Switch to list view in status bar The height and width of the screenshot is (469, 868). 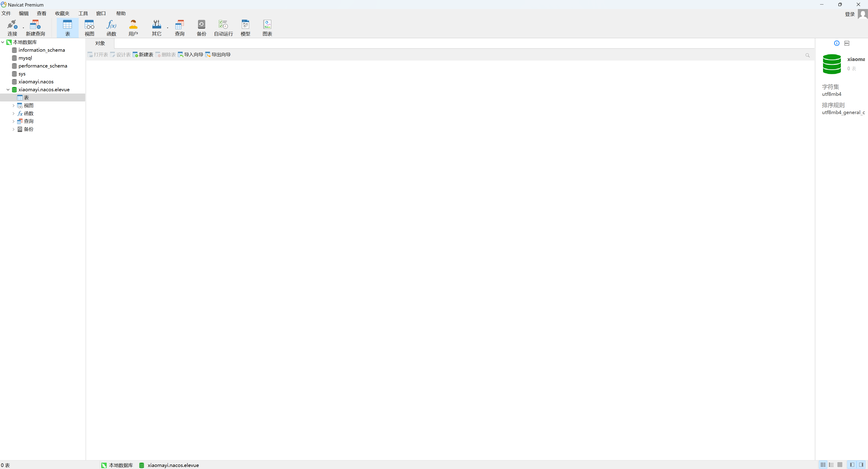pos(831,465)
